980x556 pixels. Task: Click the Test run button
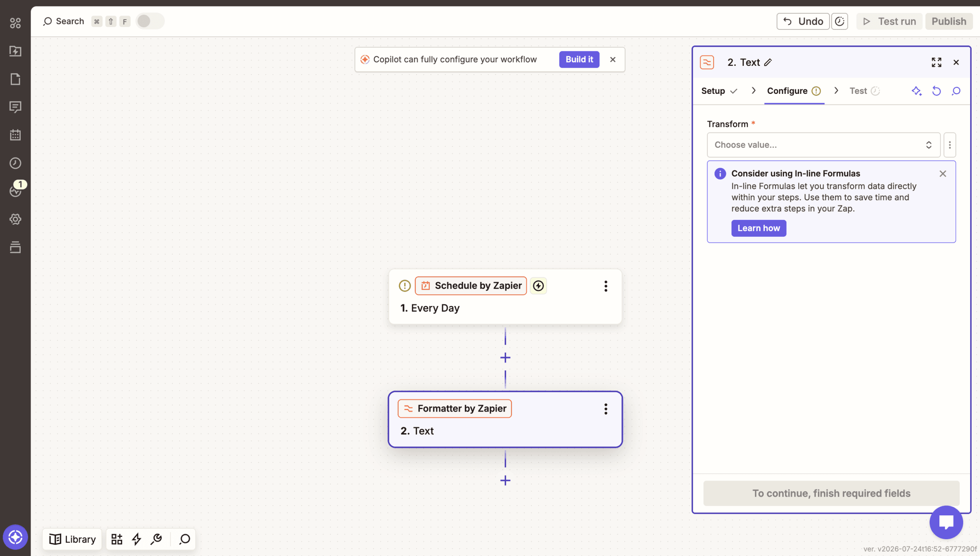[889, 21]
